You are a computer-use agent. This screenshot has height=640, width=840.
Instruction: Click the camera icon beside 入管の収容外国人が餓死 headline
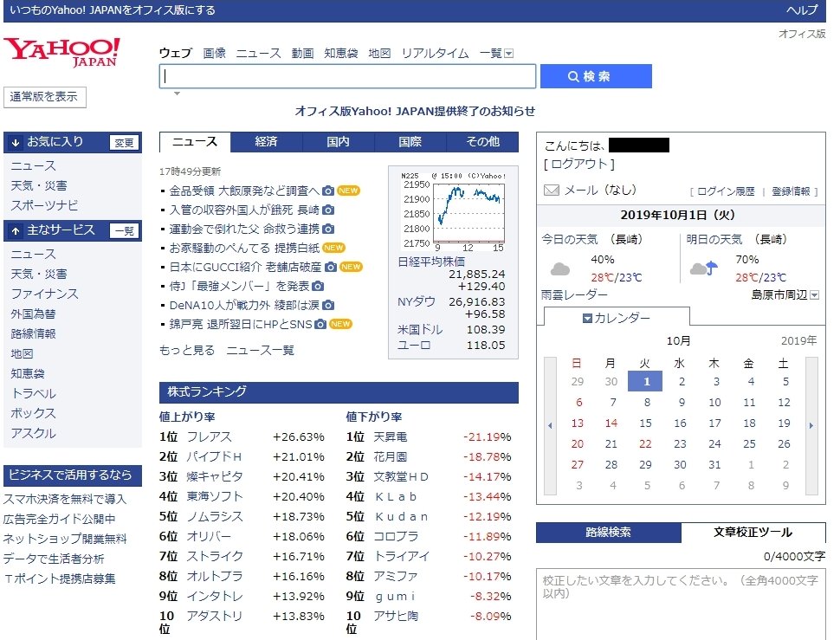[328, 210]
